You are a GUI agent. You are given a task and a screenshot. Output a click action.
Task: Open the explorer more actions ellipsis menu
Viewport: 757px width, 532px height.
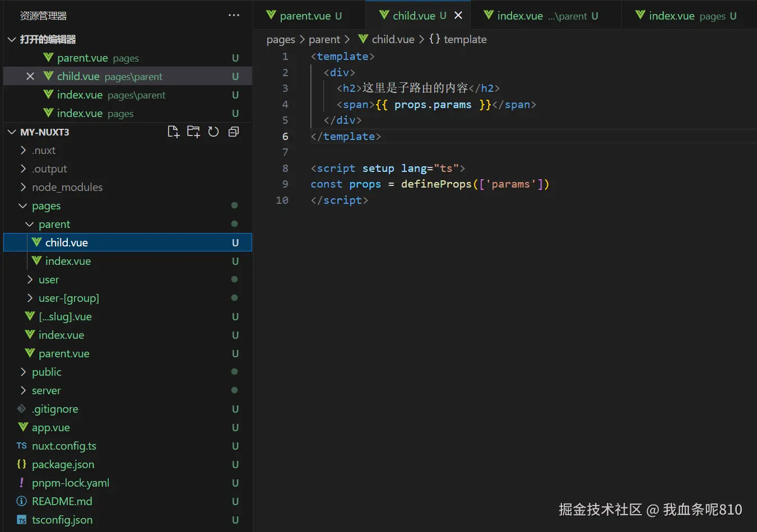click(x=234, y=16)
